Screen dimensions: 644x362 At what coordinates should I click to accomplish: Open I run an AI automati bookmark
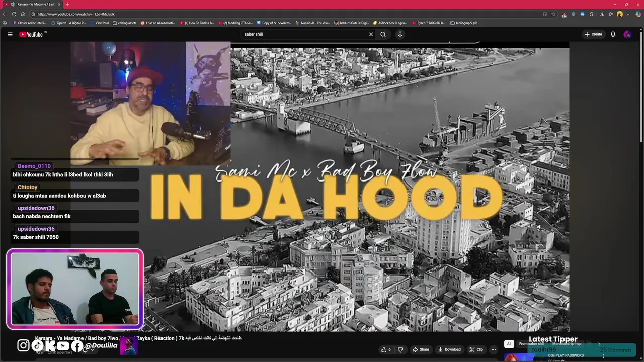(158, 23)
